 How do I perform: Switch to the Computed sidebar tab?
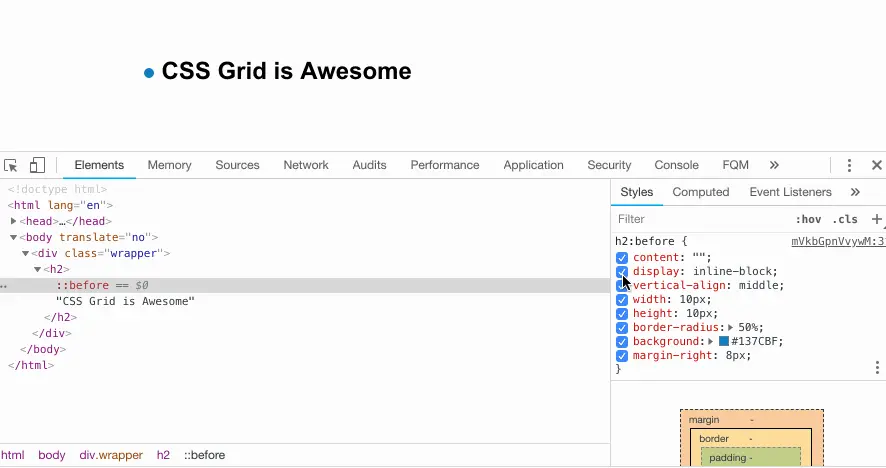(701, 192)
